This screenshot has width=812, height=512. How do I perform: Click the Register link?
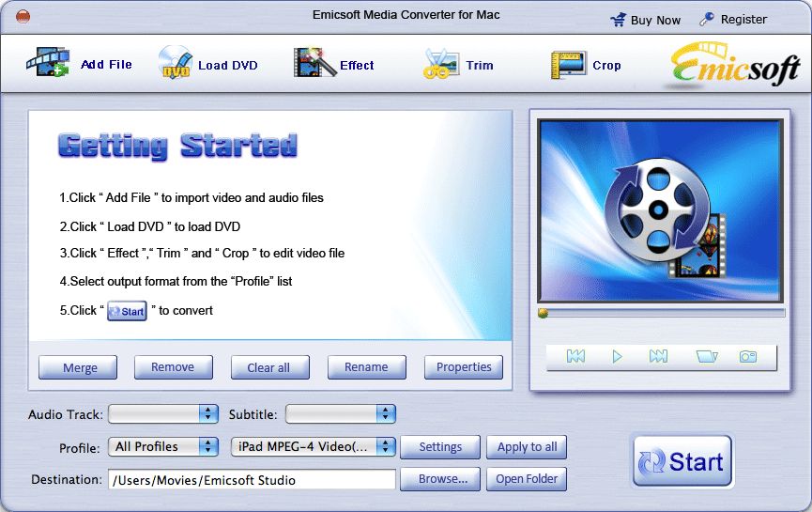[x=743, y=19]
